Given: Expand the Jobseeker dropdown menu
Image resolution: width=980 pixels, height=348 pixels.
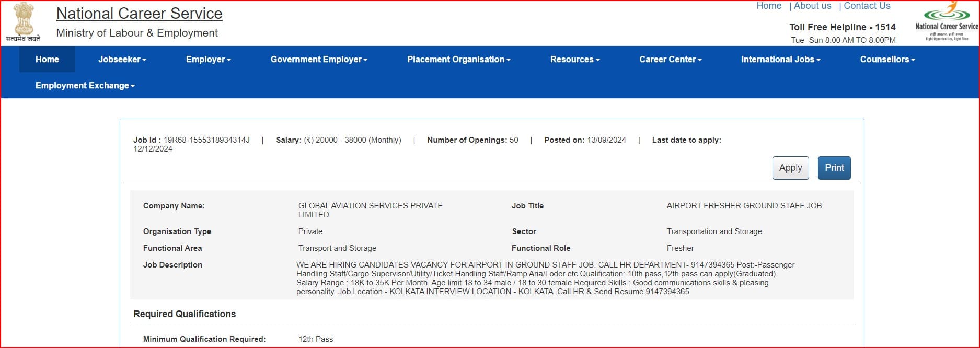Looking at the screenshot, I should pos(122,59).
